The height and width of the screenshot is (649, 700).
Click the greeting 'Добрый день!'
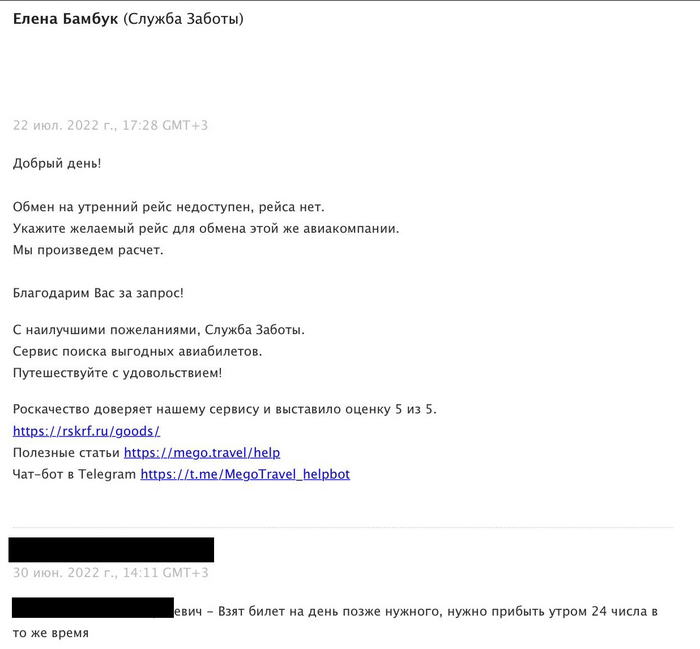point(57,162)
